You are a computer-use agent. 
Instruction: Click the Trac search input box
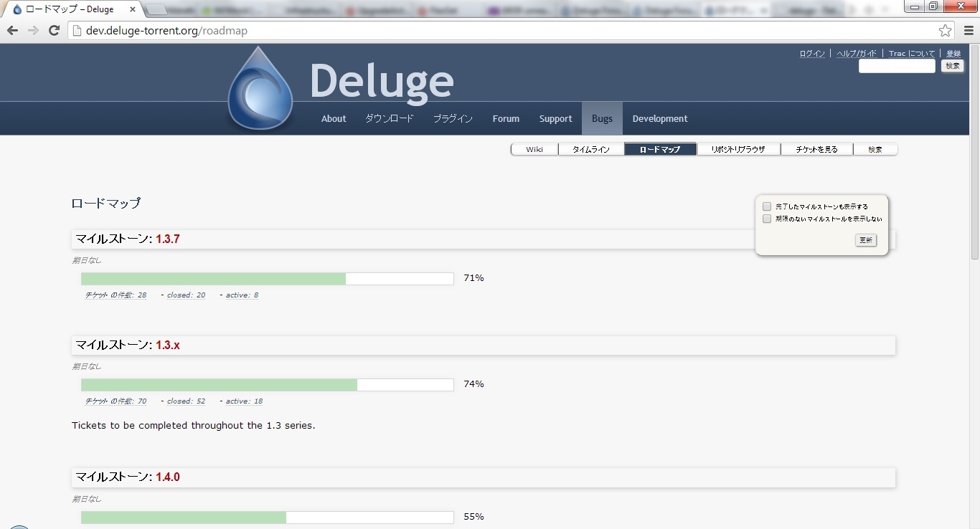(x=897, y=66)
